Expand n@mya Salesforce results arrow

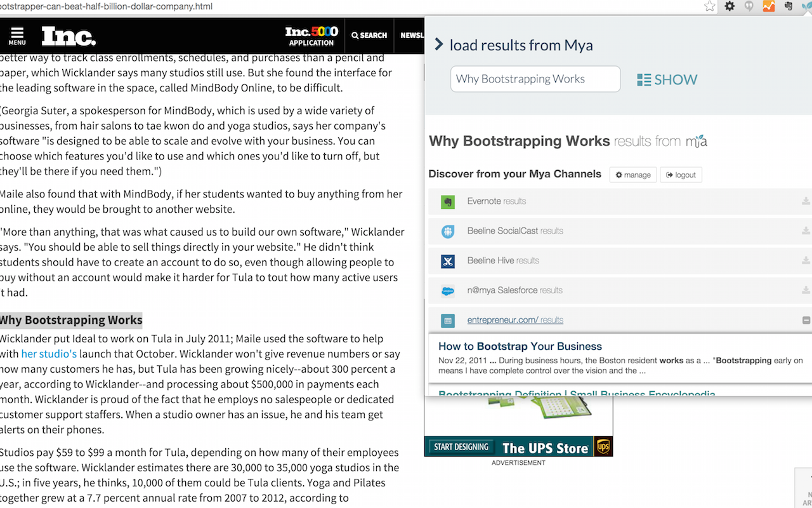click(x=806, y=290)
